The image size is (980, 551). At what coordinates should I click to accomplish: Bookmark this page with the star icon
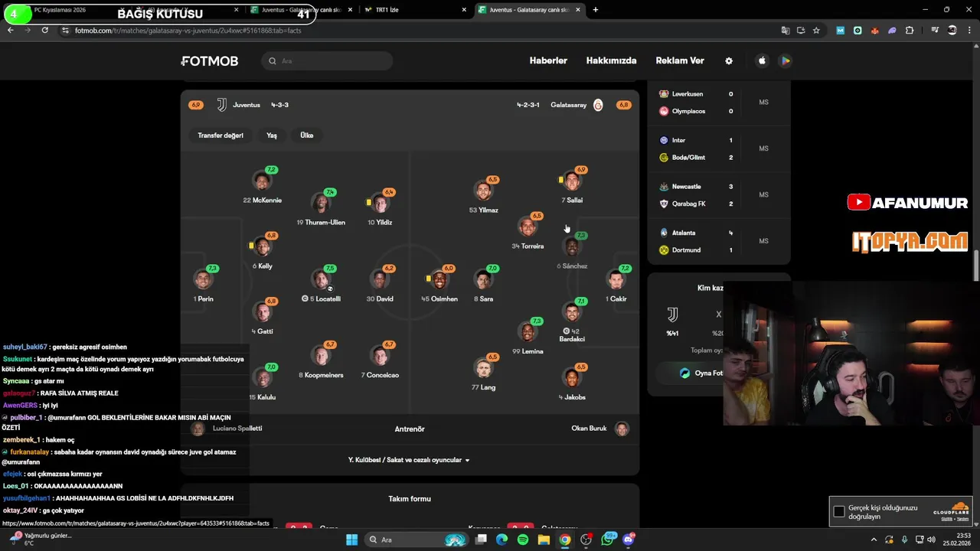click(x=816, y=31)
